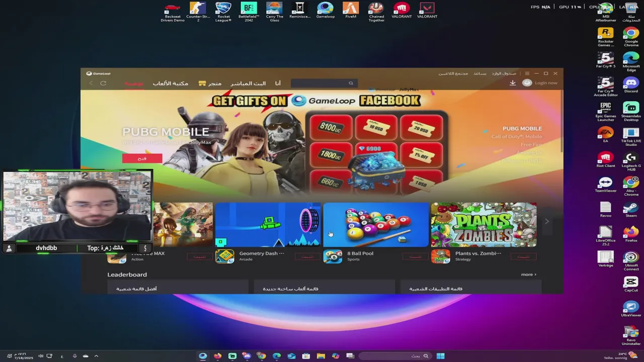This screenshot has height=362, width=644.
Task: Open Carry The Glass desktop icon
Action: (x=274, y=12)
